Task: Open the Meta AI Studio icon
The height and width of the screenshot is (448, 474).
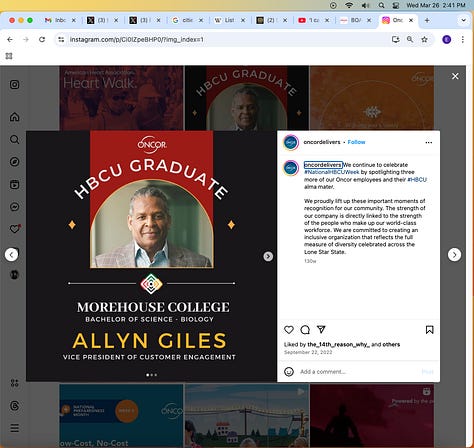Action: point(14,383)
